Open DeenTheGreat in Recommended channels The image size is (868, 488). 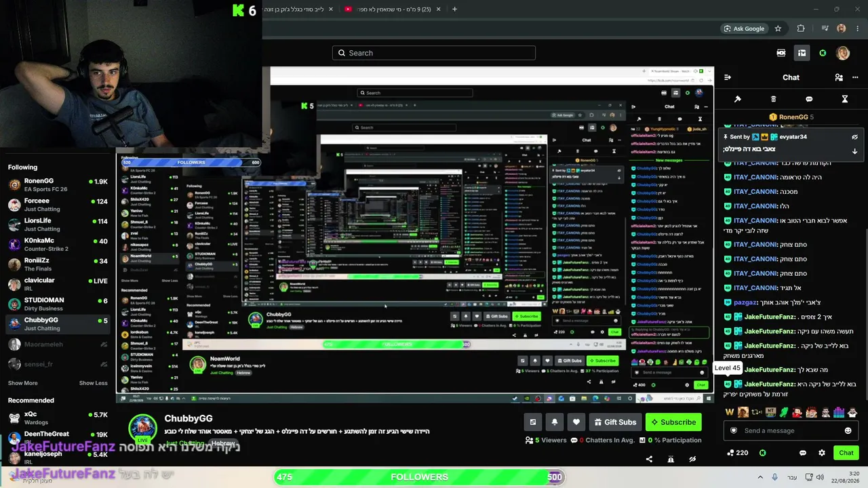click(58, 437)
